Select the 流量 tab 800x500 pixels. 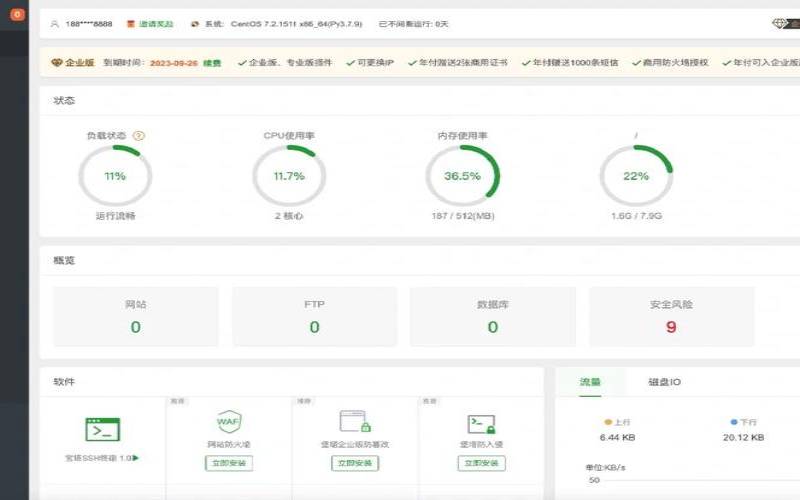(x=590, y=382)
